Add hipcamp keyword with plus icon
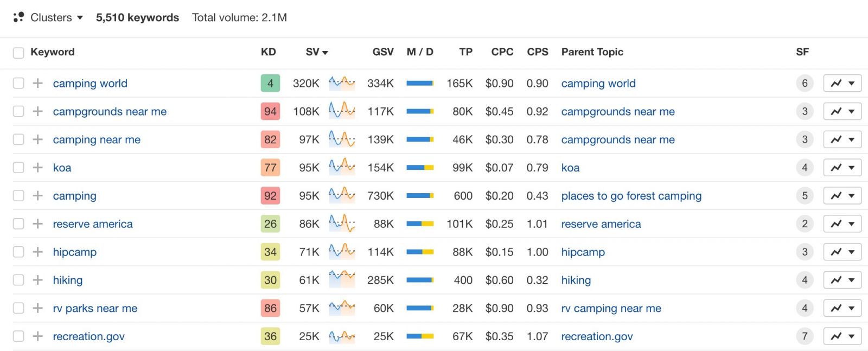The width and height of the screenshot is (868, 351). (37, 252)
